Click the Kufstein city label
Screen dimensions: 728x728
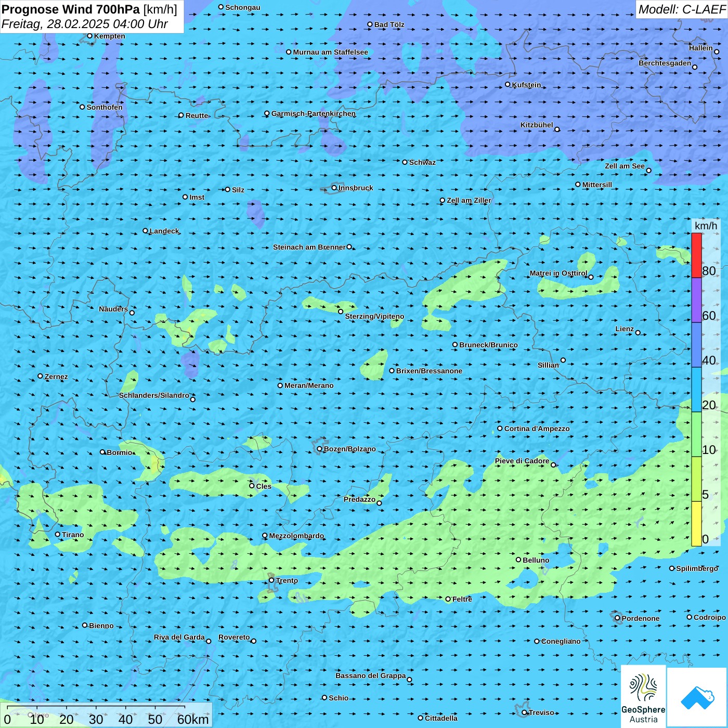[x=526, y=85]
